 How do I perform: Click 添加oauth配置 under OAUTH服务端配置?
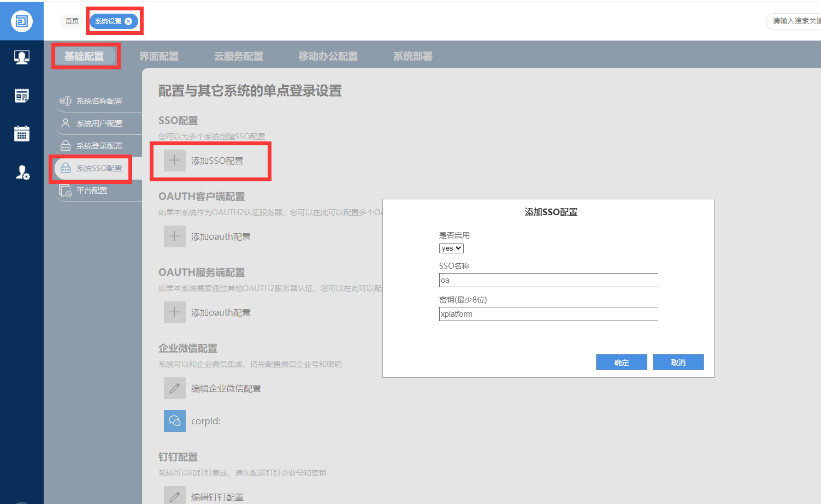click(221, 313)
